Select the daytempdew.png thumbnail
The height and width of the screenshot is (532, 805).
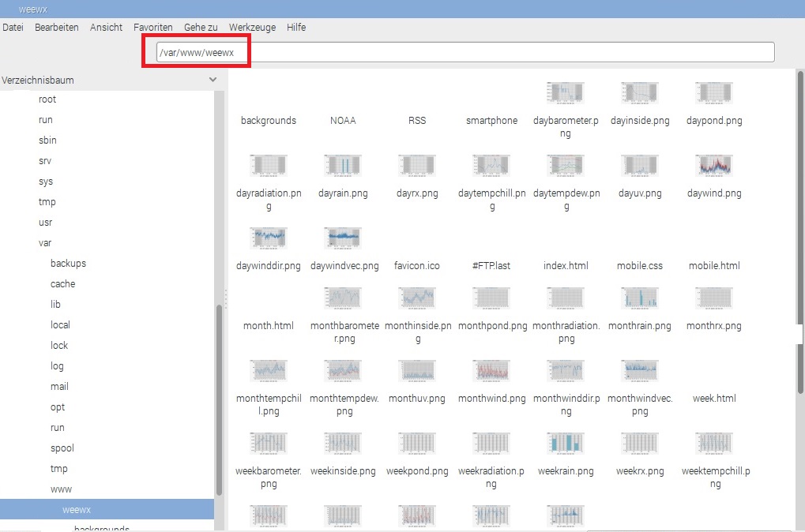[x=565, y=165]
